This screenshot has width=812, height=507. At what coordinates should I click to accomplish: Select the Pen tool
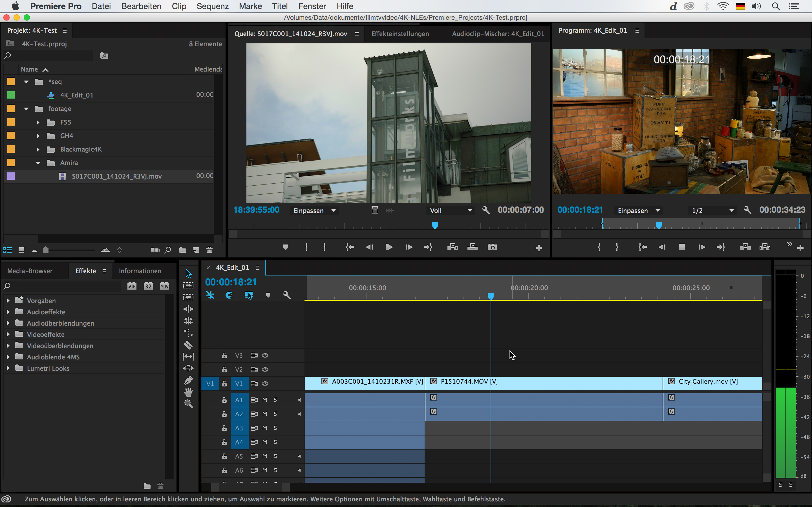click(188, 380)
